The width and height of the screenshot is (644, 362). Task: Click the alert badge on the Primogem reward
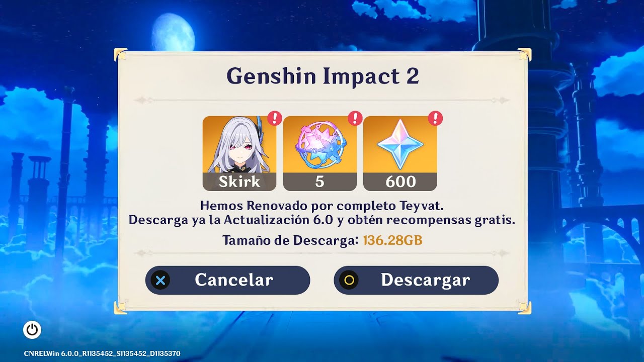coord(435,118)
